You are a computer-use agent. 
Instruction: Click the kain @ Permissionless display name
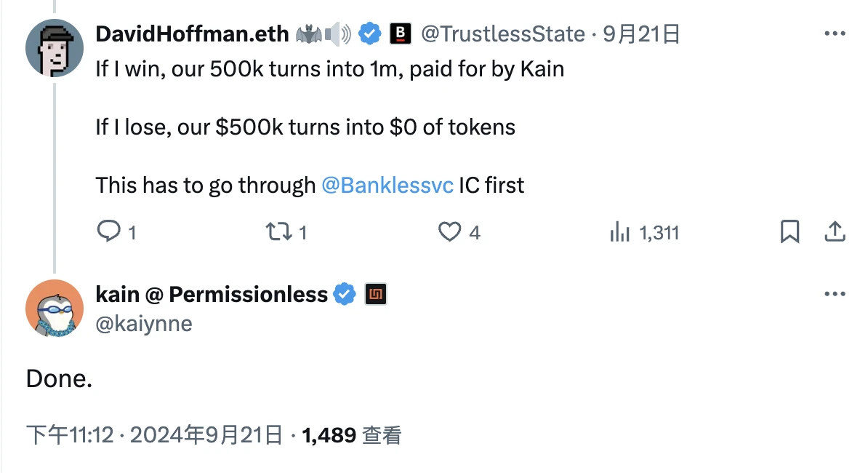coord(212,295)
